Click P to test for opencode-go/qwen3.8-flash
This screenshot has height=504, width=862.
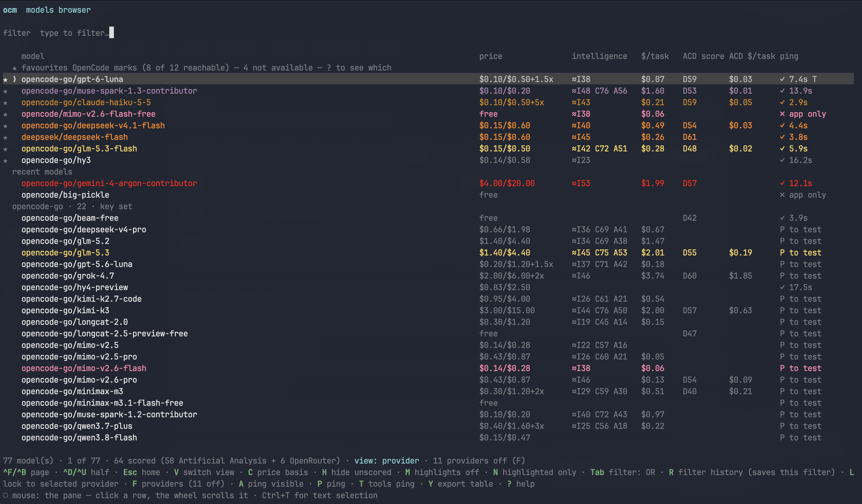(800, 438)
